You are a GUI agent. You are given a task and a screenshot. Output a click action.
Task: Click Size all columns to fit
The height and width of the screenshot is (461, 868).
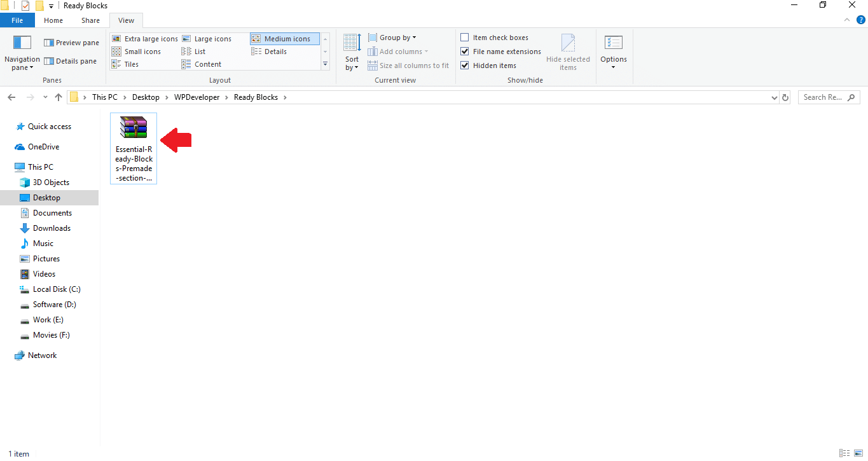[x=408, y=65]
